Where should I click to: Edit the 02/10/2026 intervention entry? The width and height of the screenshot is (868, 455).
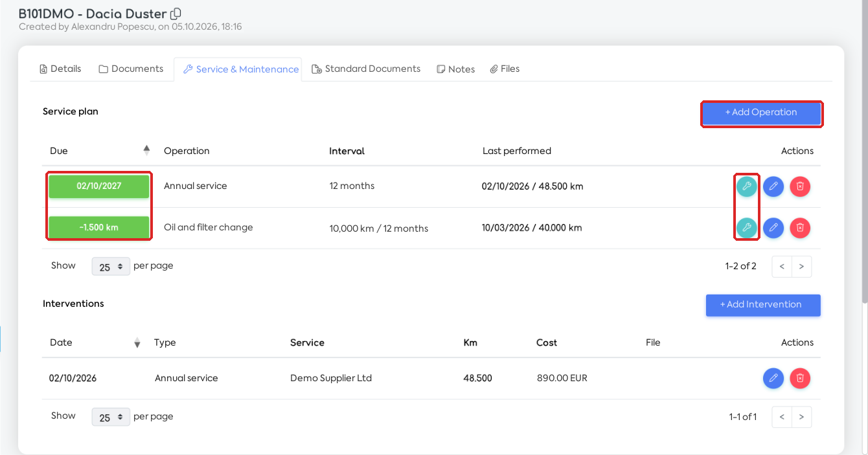click(773, 378)
